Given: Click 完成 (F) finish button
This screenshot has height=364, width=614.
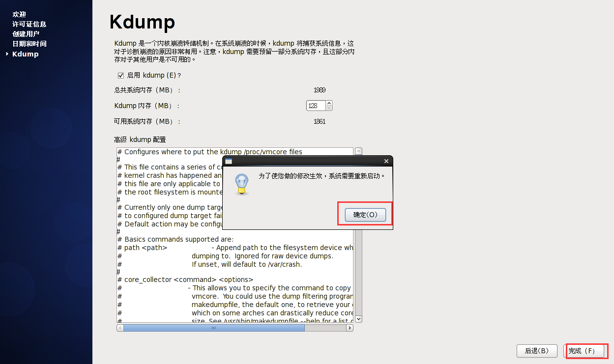Looking at the screenshot, I should [584, 351].
